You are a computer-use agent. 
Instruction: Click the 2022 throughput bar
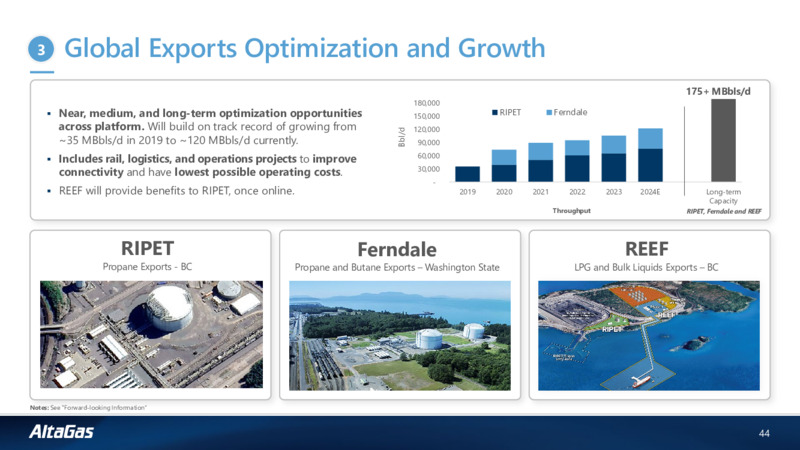(577, 161)
